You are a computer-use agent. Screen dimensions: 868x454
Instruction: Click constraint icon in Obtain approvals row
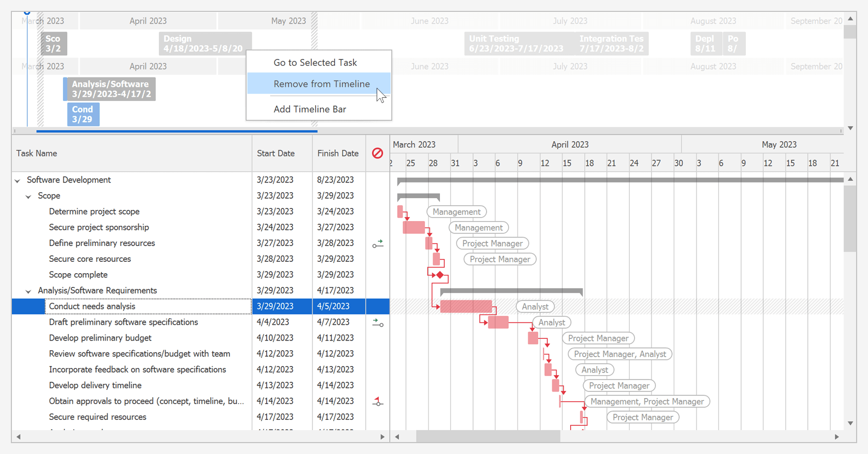[378, 402]
